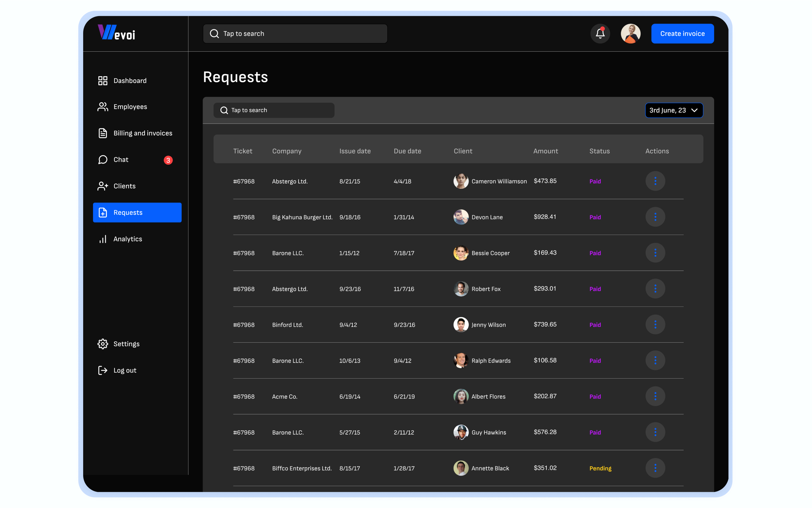
Task: Open notifications bell icon
Action: [600, 34]
